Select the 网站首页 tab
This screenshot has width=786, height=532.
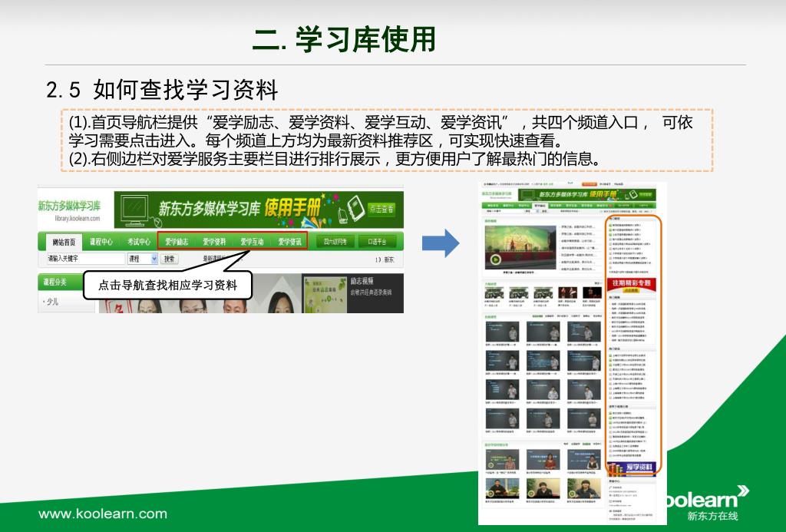point(64,242)
